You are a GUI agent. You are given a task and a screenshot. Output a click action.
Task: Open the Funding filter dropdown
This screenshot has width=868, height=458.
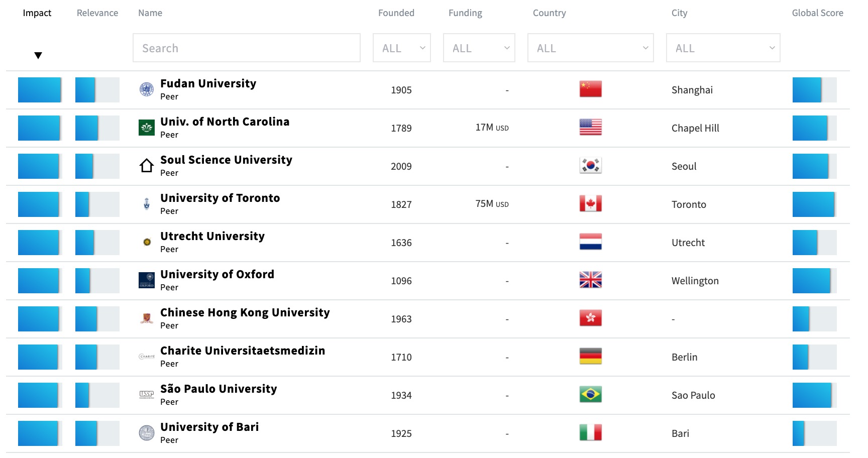click(x=479, y=48)
